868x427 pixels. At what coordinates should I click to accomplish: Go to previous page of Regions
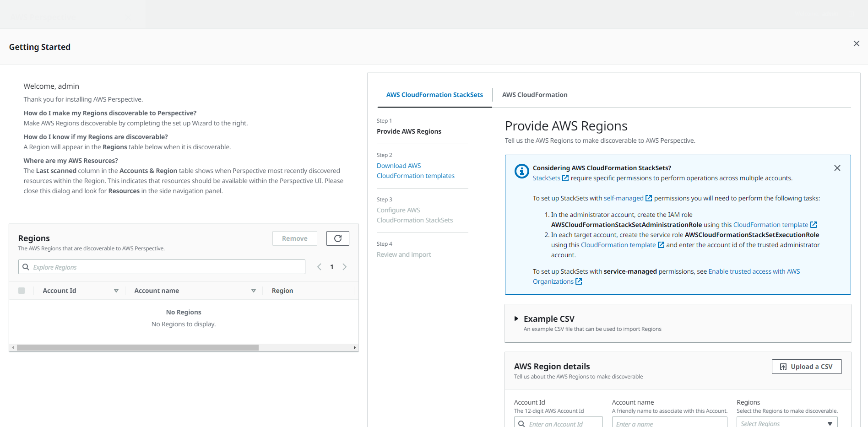tap(319, 267)
